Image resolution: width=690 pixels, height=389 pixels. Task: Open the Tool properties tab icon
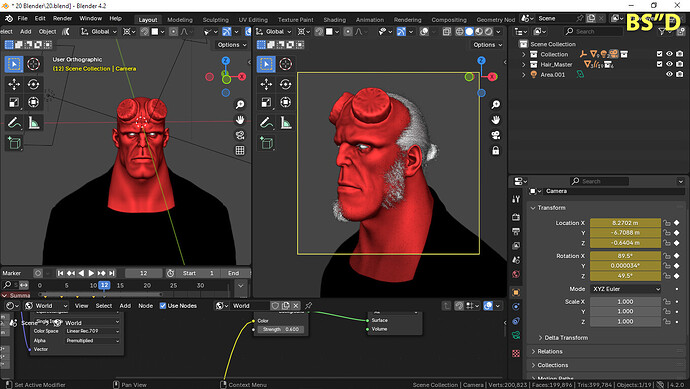tap(516, 199)
